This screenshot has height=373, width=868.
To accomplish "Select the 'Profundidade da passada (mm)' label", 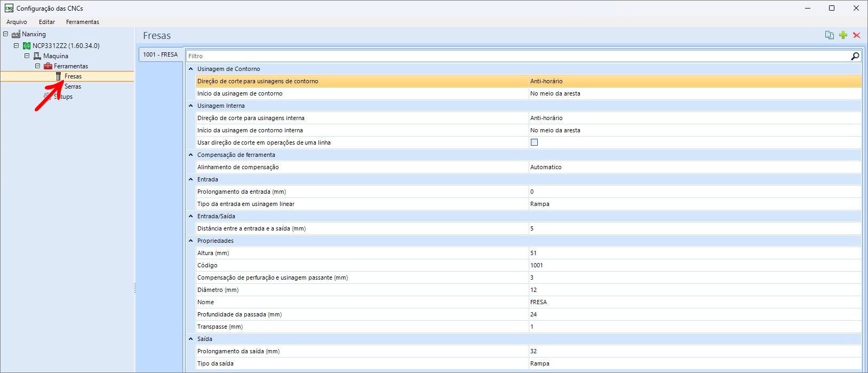I will point(240,314).
